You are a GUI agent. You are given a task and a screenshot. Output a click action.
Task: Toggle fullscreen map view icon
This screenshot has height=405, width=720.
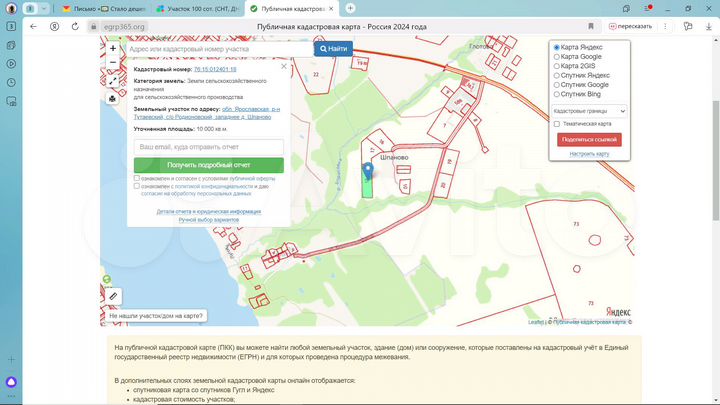(x=113, y=81)
